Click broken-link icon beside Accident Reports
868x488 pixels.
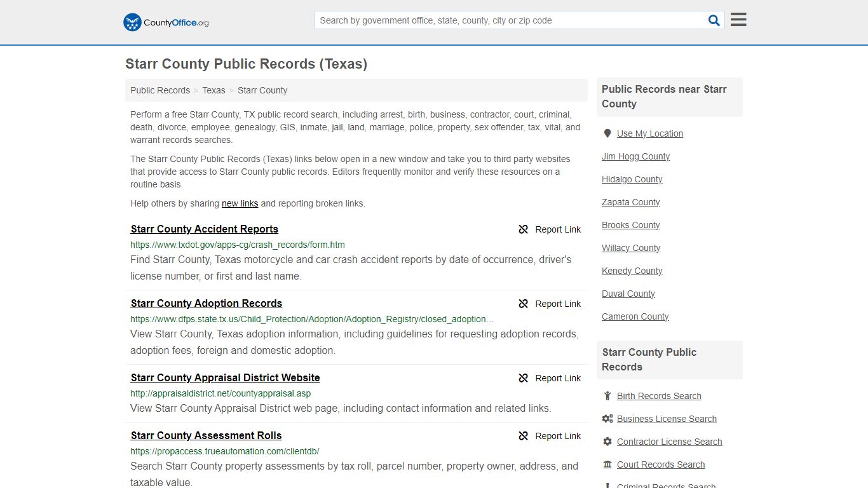(523, 229)
